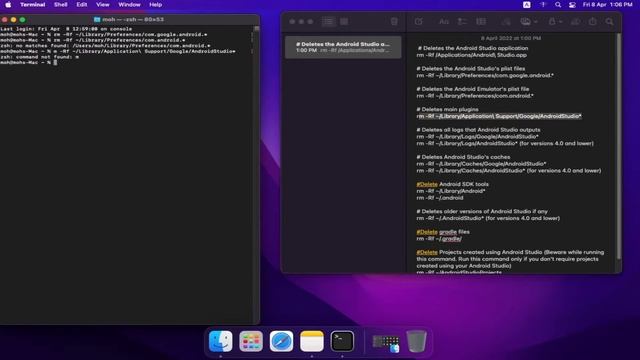Open the Aa text format menu
640x360 pixels.
pyautogui.click(x=444, y=22)
